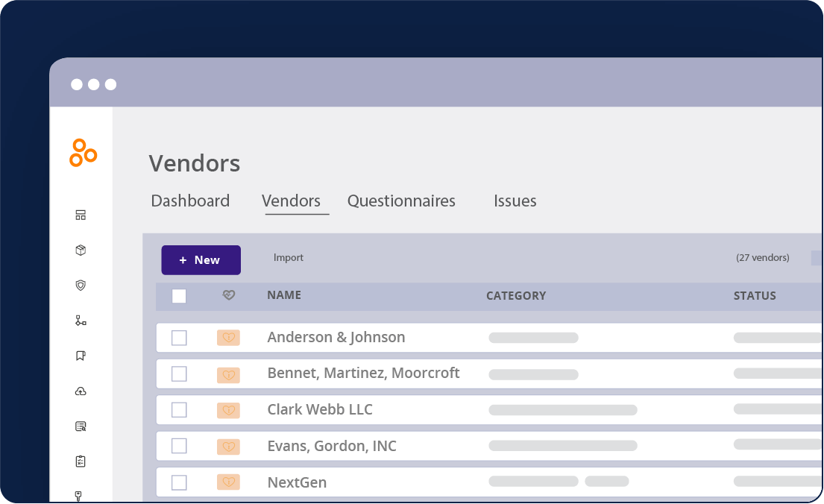Open the Questionnaires tab
Screen dimensions: 824x504
[x=401, y=201]
